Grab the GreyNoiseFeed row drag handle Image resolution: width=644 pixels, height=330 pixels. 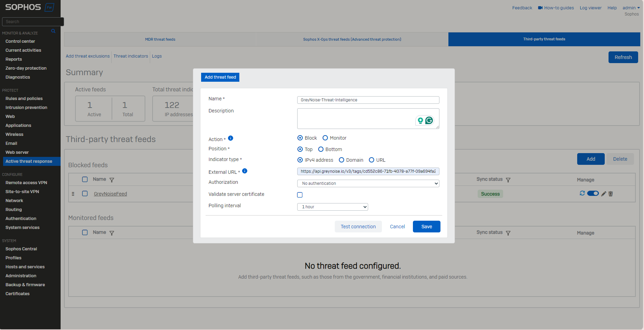click(73, 194)
